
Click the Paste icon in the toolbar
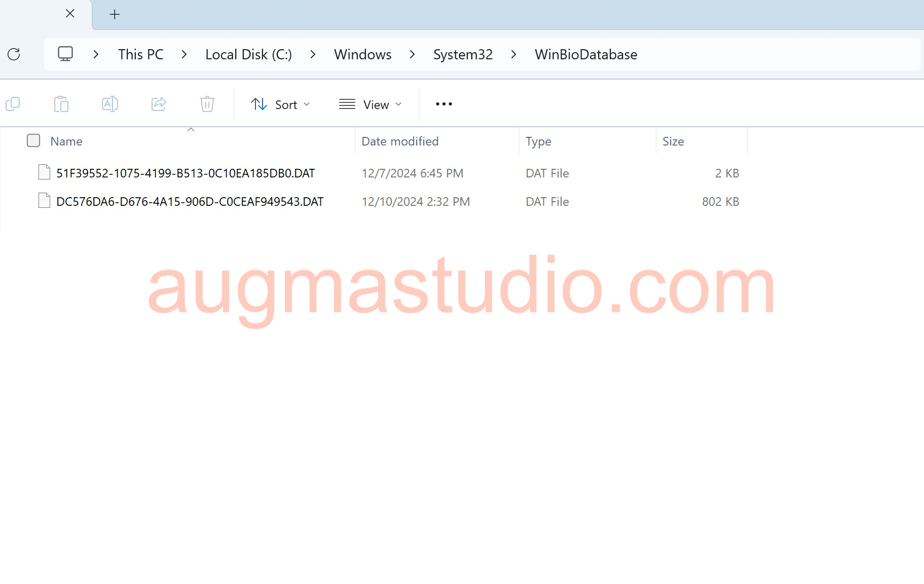[61, 103]
